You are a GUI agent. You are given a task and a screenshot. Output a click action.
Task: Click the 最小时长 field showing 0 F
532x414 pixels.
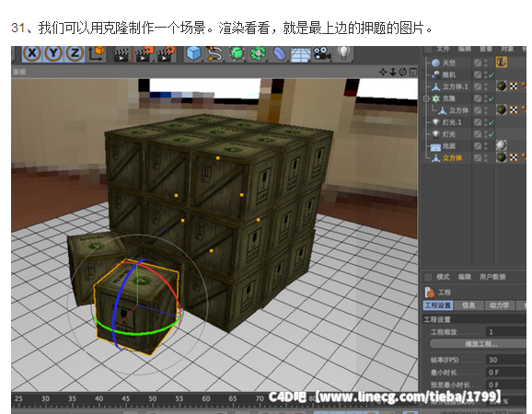[506, 373]
